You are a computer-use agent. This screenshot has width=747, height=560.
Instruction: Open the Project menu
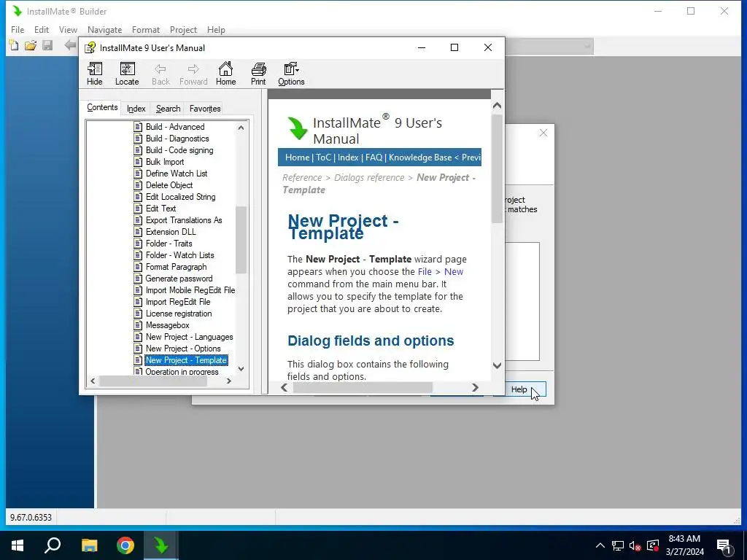coord(183,29)
